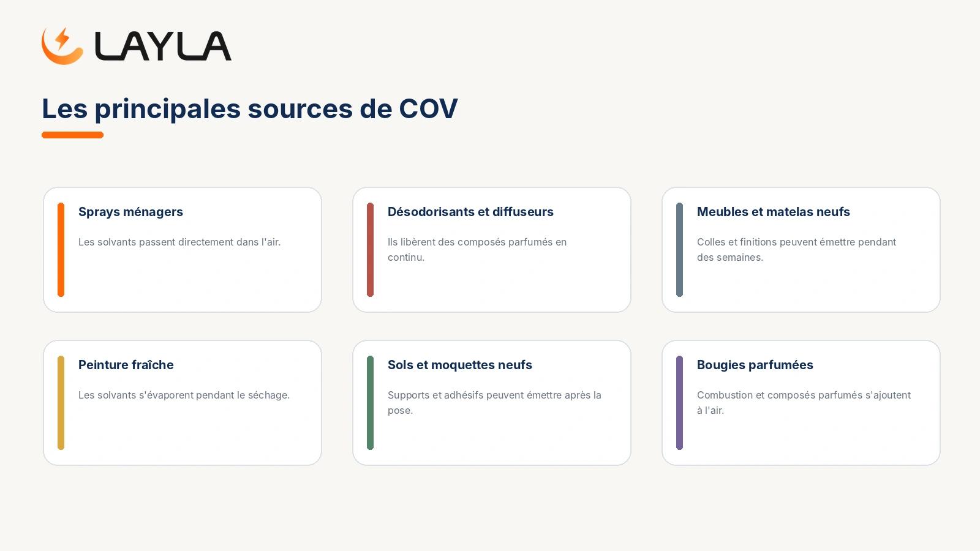Viewport: 980px width, 551px height.
Task: Open the Peinture fraîche card heading
Action: tap(126, 365)
